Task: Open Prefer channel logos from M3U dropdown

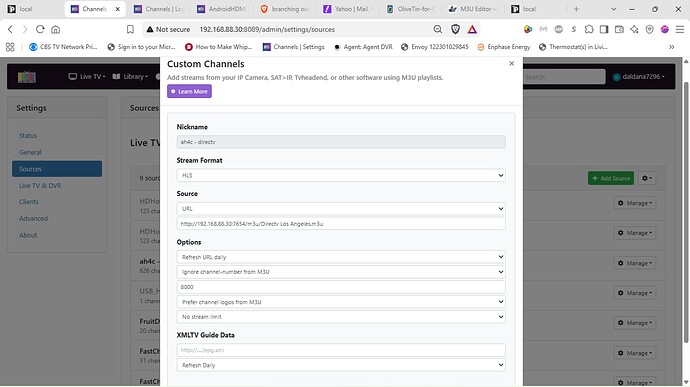Action: pos(341,302)
